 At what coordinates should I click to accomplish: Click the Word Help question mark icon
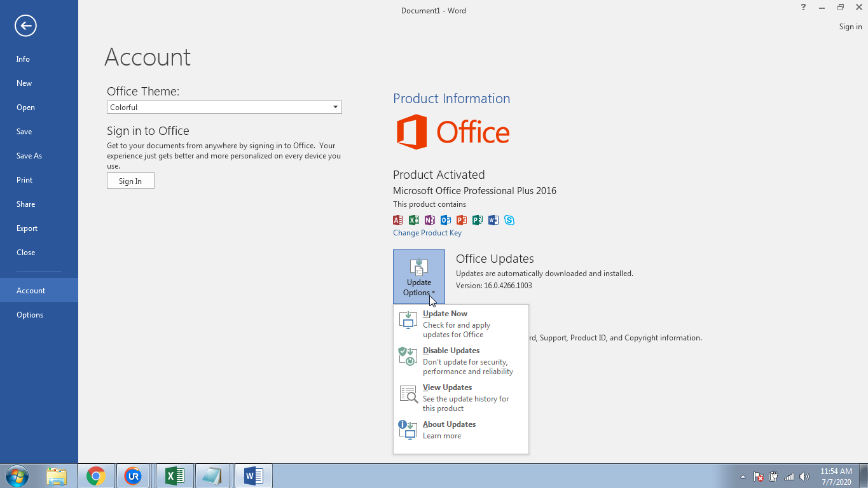coord(804,8)
